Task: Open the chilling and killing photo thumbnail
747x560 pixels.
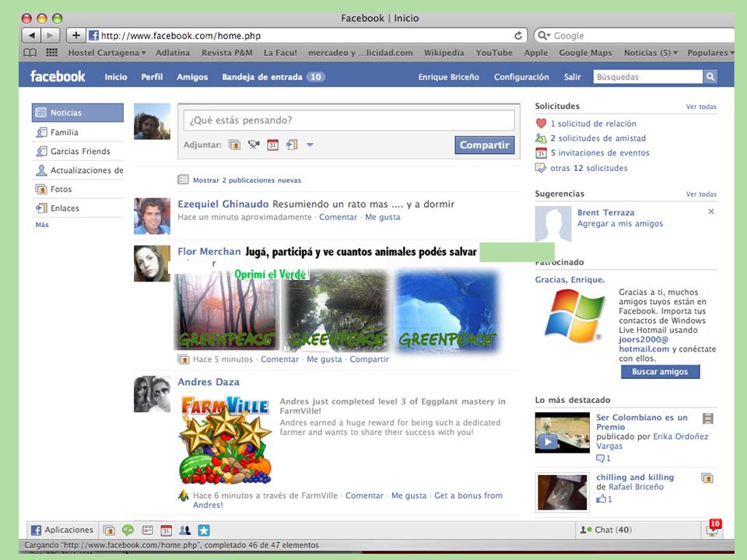Action: (x=562, y=492)
